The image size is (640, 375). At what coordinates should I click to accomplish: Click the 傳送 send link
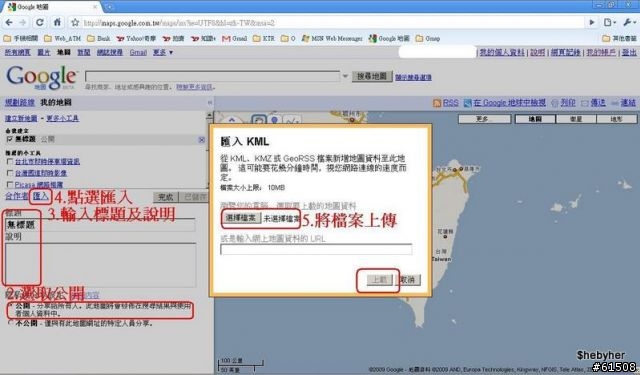coord(598,103)
